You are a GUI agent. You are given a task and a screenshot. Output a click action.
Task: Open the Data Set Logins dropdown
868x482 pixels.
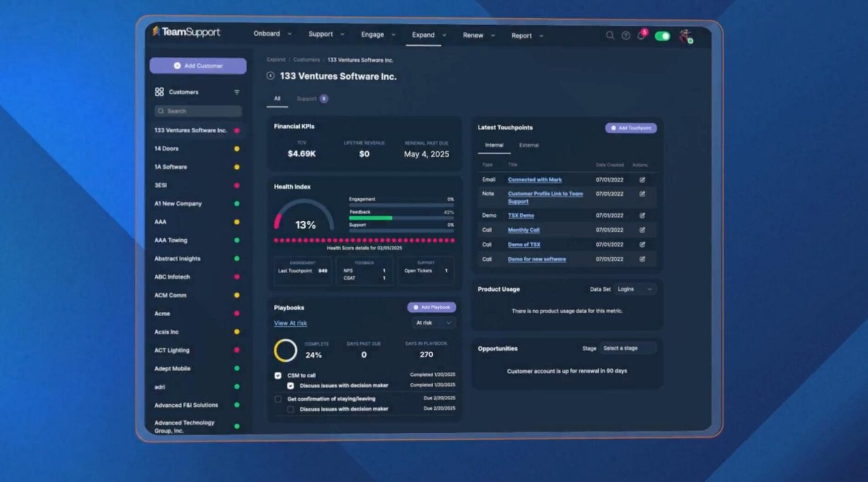(635, 289)
